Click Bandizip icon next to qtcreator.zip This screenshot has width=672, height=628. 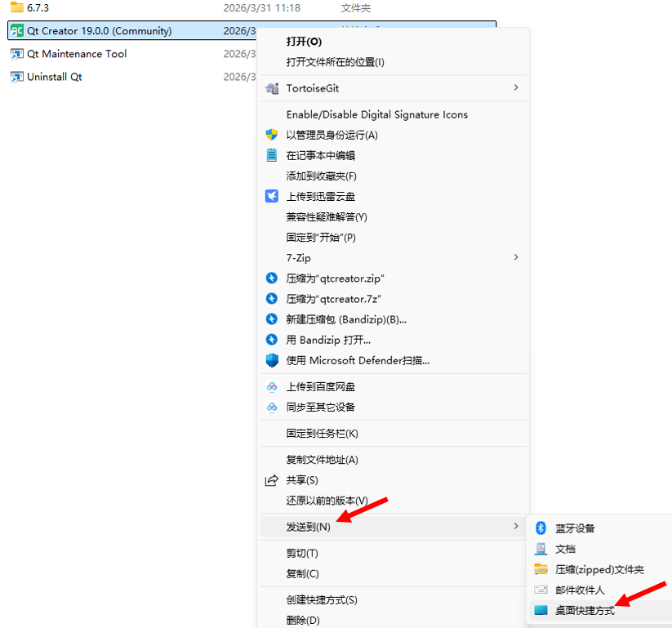(272, 278)
